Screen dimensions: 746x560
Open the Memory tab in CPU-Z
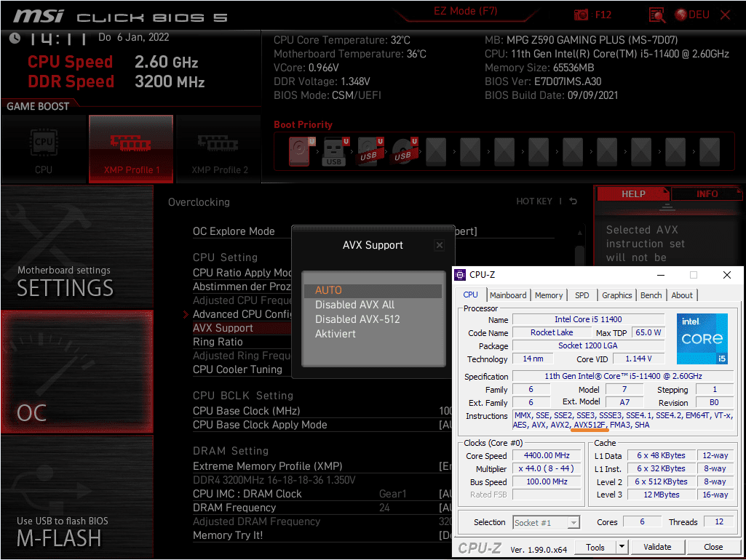(548, 295)
